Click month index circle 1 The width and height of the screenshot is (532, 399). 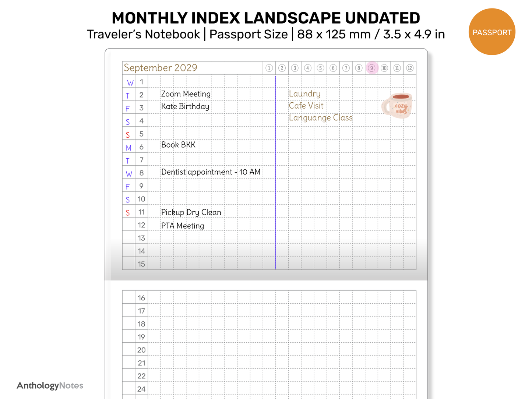point(269,68)
